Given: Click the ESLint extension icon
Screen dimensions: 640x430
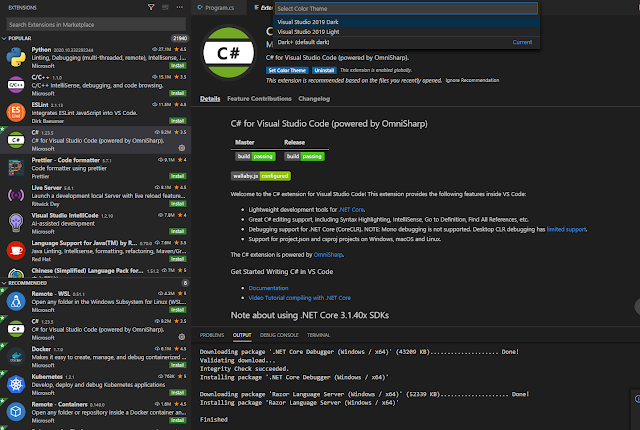Looking at the screenshot, I should (16, 112).
